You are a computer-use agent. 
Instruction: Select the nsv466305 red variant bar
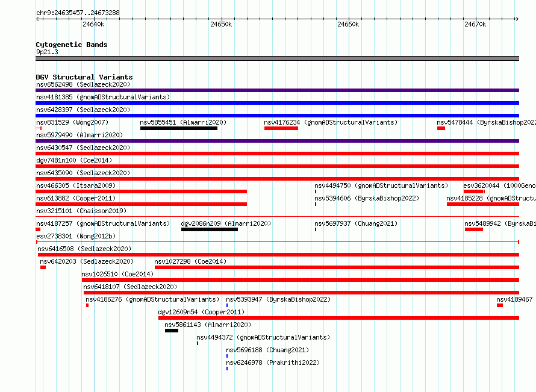tap(141, 191)
